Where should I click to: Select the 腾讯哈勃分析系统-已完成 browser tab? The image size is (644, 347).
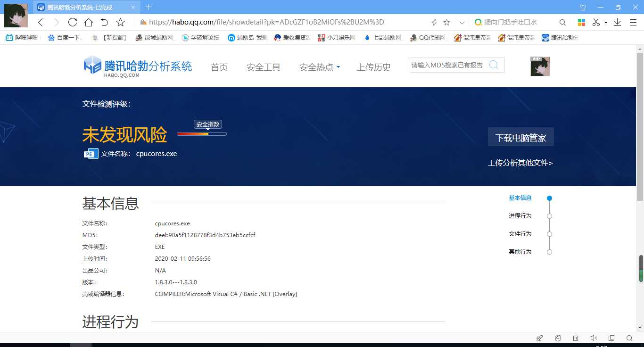pos(86,7)
